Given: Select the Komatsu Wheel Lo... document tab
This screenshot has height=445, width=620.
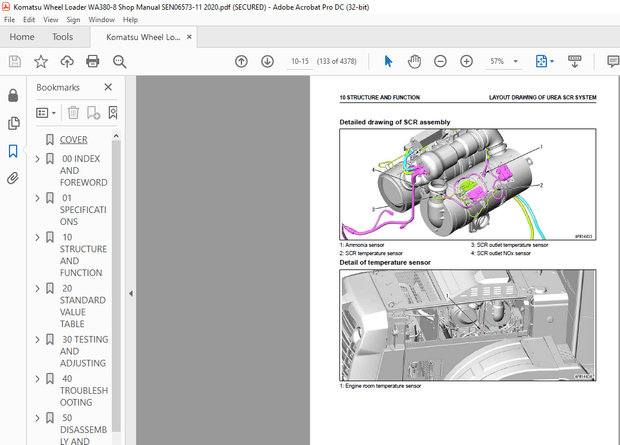Looking at the screenshot, I should click(143, 37).
